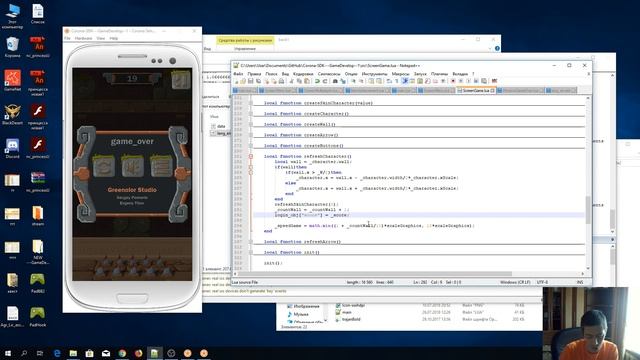The height and width of the screenshot is (360, 640).
Task: Click the Find binoculars icon in Notepad++
Action: point(335,81)
